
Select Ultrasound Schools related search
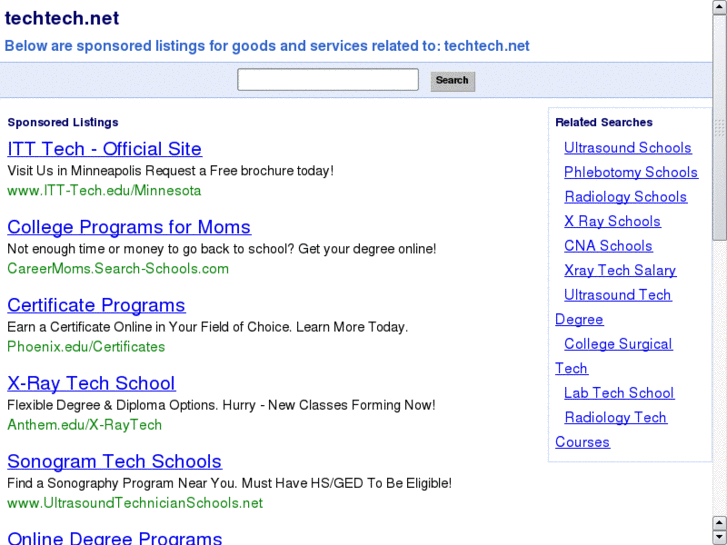coord(627,148)
